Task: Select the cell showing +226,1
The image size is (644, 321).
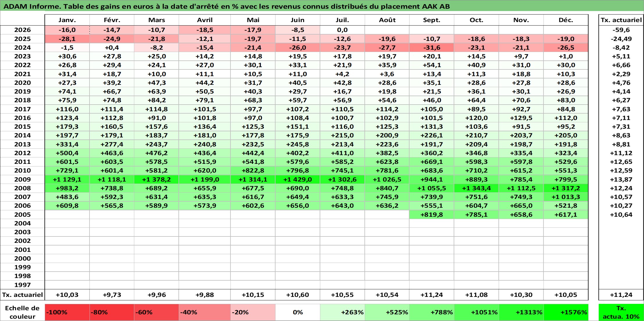Action: tap(432, 135)
